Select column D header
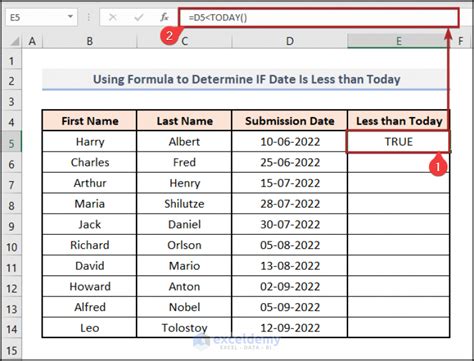 pyautogui.click(x=290, y=41)
